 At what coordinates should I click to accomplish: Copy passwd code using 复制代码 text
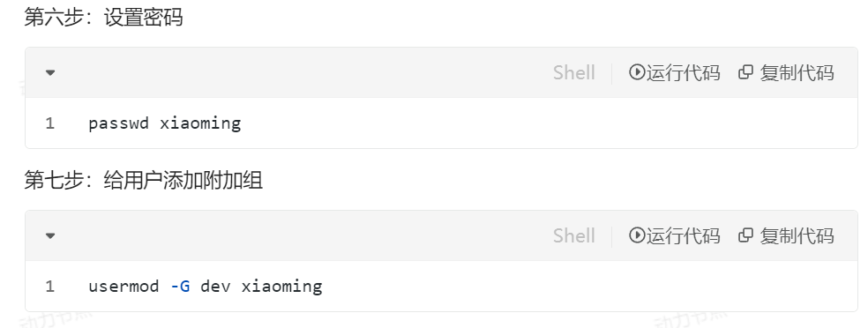(x=797, y=72)
